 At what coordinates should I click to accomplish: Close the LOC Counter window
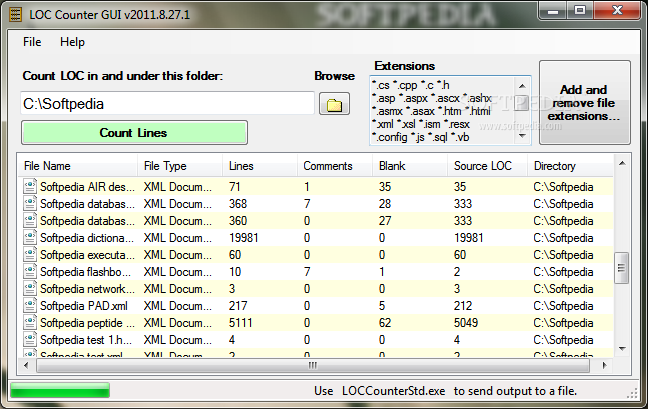coord(617,11)
